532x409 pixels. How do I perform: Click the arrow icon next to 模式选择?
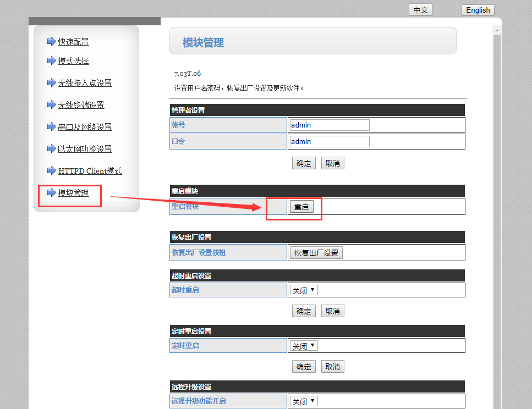tap(51, 61)
